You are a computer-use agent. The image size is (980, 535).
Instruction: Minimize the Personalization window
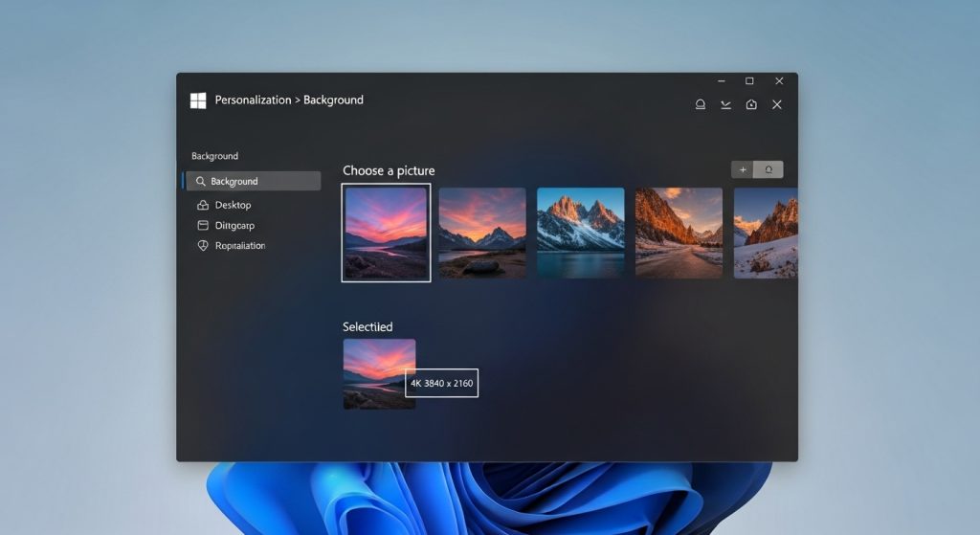pos(722,80)
